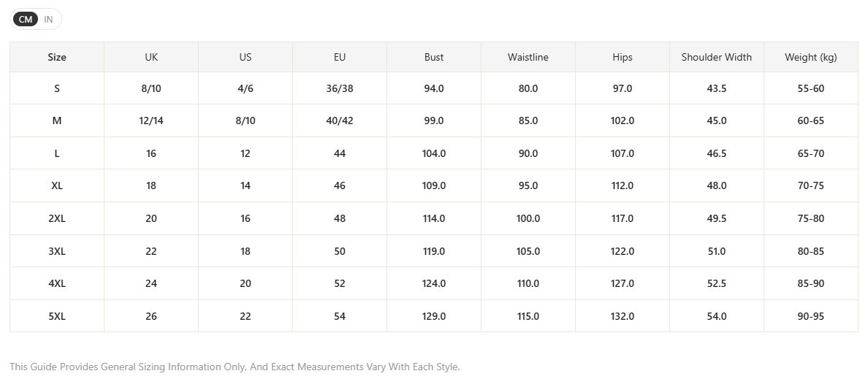Click the sizing guide disclaimer text

235,367
